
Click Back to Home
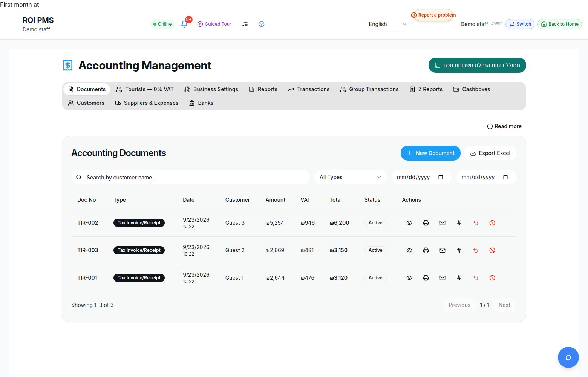pyautogui.click(x=560, y=24)
